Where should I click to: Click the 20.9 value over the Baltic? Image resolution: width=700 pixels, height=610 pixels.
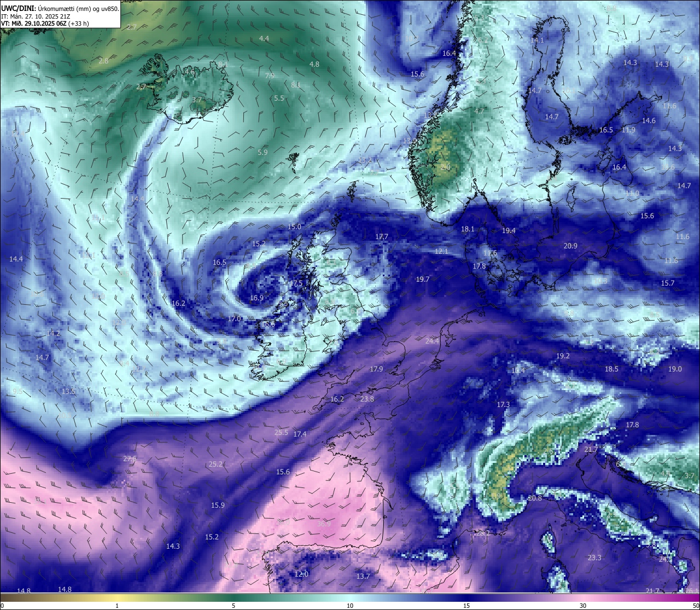click(570, 246)
